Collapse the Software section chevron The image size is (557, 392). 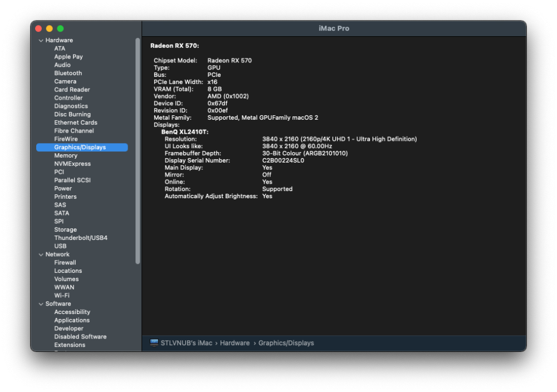click(41, 304)
